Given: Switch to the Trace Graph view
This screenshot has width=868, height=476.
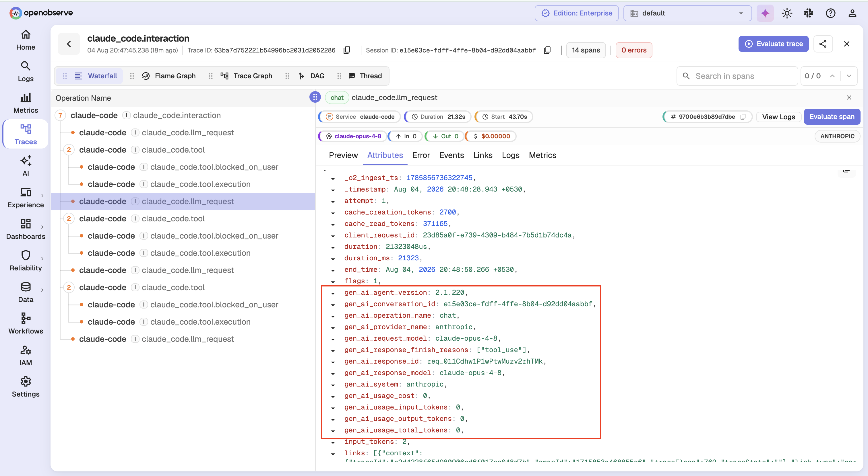Looking at the screenshot, I should (x=246, y=76).
